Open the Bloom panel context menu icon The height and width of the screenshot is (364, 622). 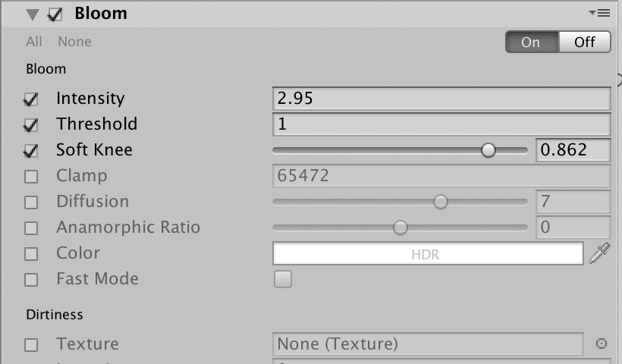tap(598, 14)
